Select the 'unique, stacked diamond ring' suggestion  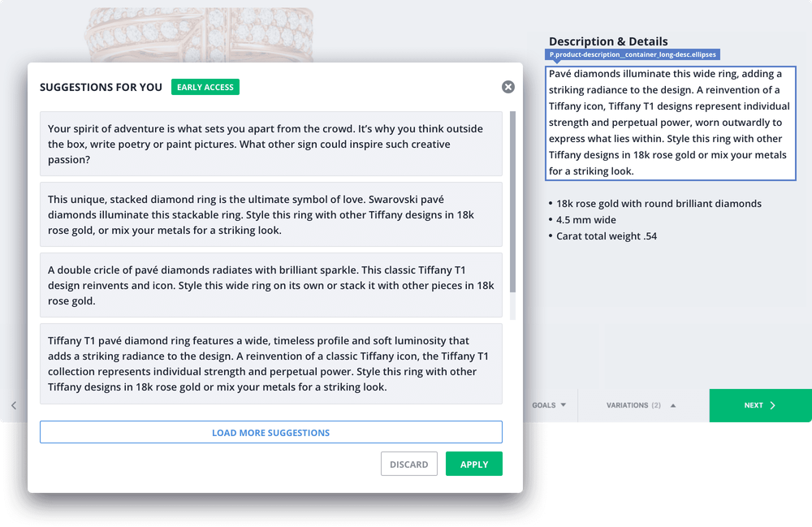pos(271,214)
